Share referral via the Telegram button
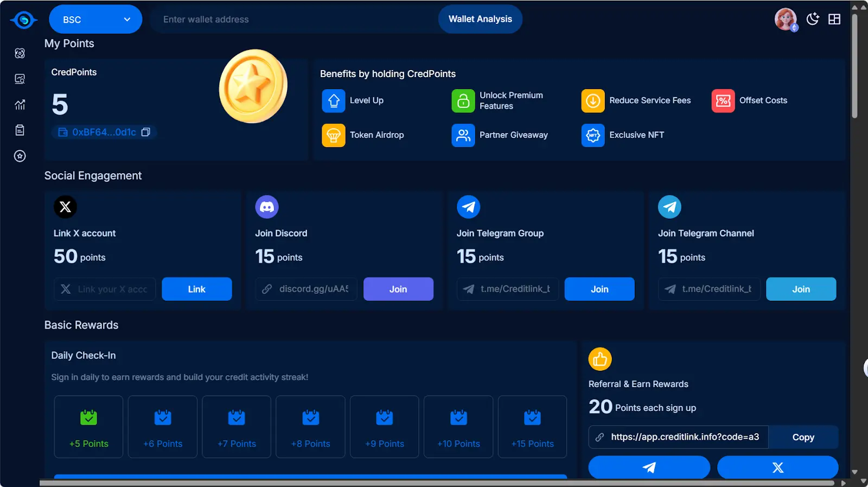This screenshot has height=487, width=868. (x=649, y=467)
